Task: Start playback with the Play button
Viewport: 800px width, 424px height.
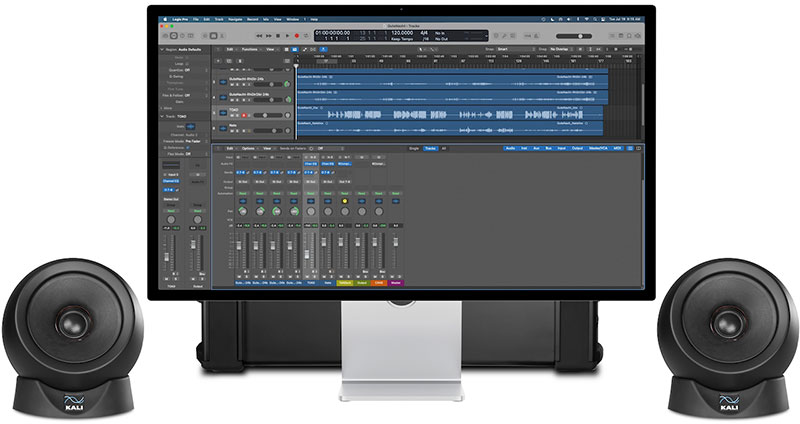Action: (287, 36)
